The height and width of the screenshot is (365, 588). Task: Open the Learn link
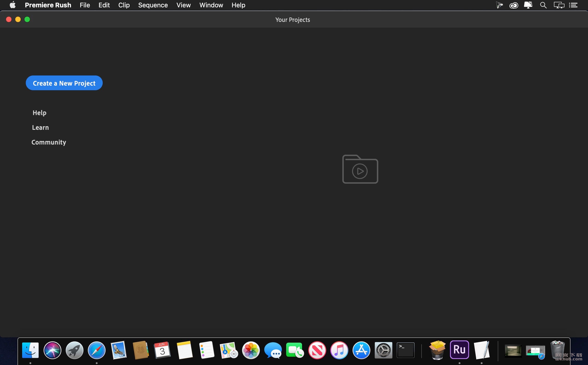(x=40, y=127)
